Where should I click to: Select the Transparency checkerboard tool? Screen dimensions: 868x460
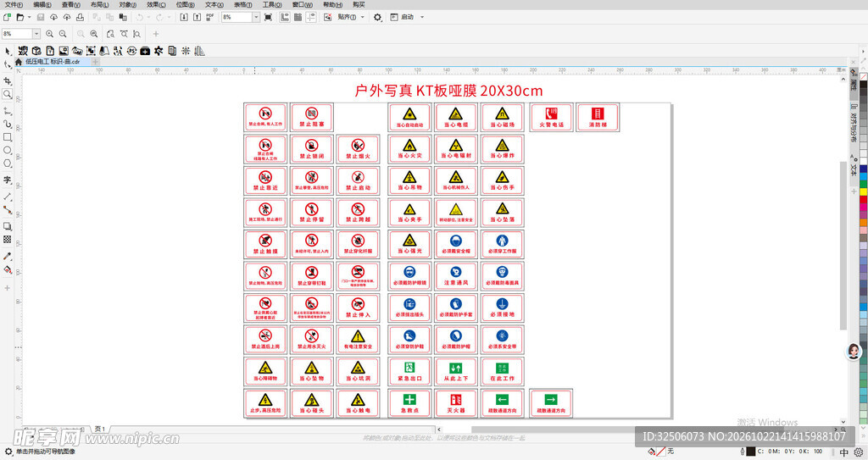click(7, 239)
